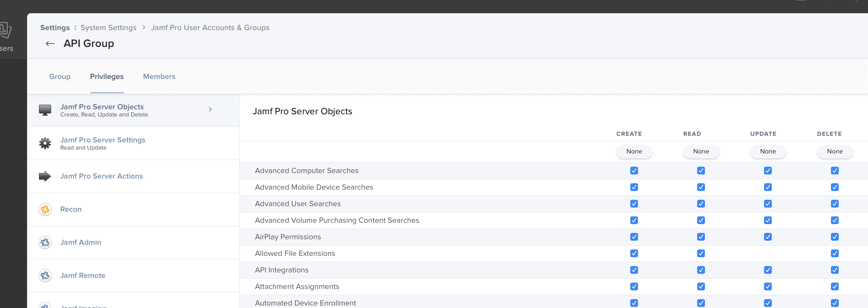Uncheck Delete for Advanced Computer Searches
The width and height of the screenshot is (868, 308).
[x=835, y=171]
